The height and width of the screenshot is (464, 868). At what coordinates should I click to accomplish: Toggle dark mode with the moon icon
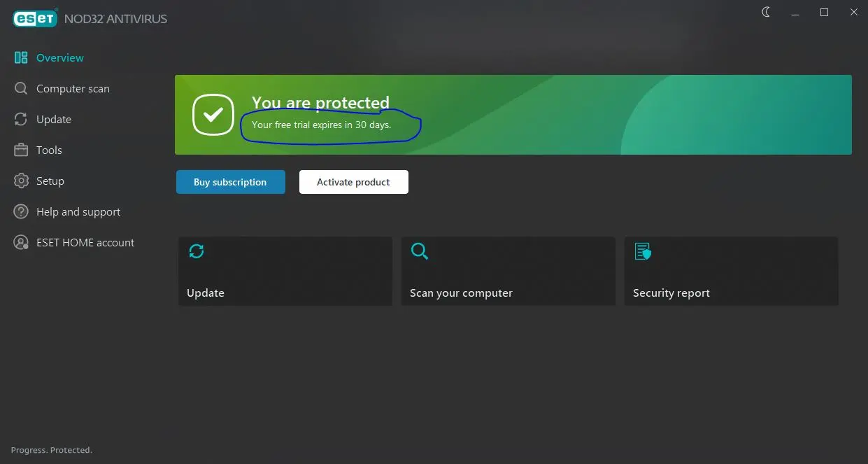(x=766, y=13)
